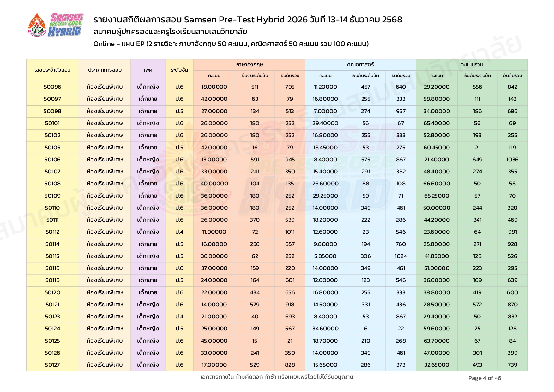
Task: Select math score 34.60000 cell
Action: point(325,329)
